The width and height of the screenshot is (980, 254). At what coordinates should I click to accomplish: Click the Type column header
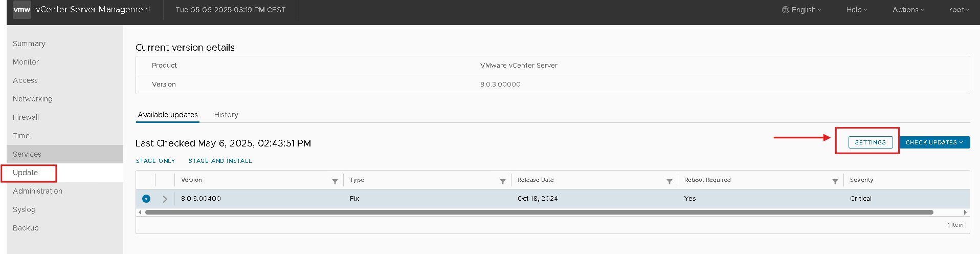(x=357, y=180)
